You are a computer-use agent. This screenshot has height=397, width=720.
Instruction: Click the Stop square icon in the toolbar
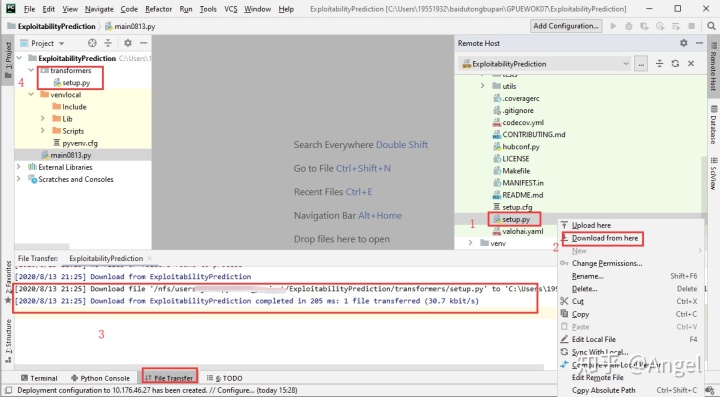(692, 26)
